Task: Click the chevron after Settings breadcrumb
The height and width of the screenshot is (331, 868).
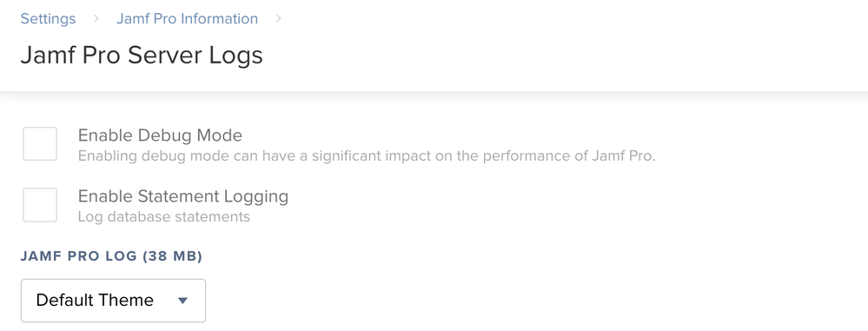Action: click(96, 18)
